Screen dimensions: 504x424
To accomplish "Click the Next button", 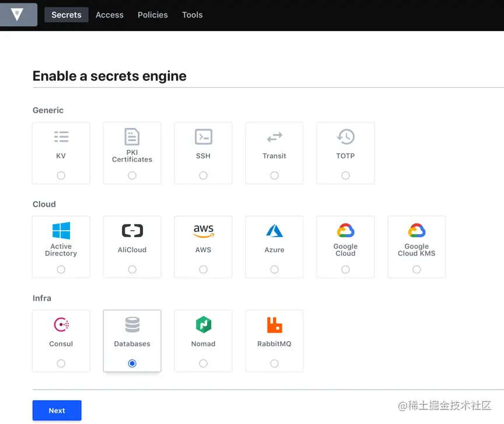I will coord(57,410).
